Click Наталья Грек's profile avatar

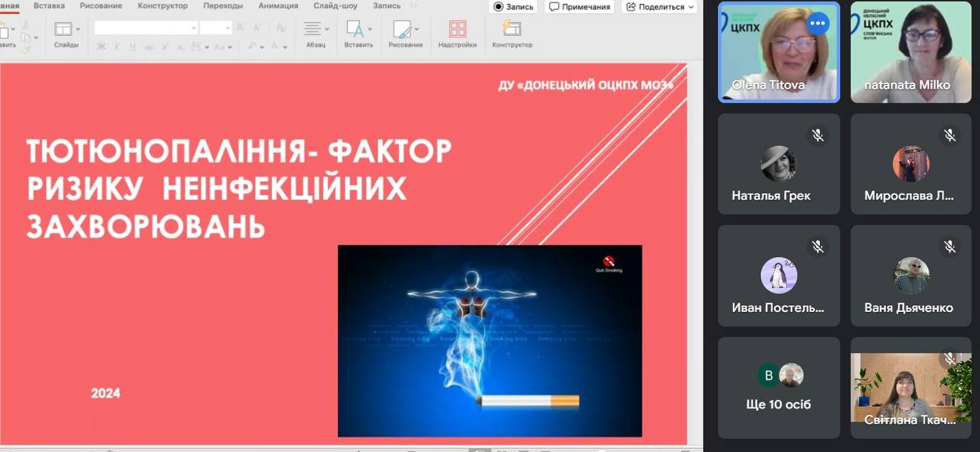tap(779, 164)
